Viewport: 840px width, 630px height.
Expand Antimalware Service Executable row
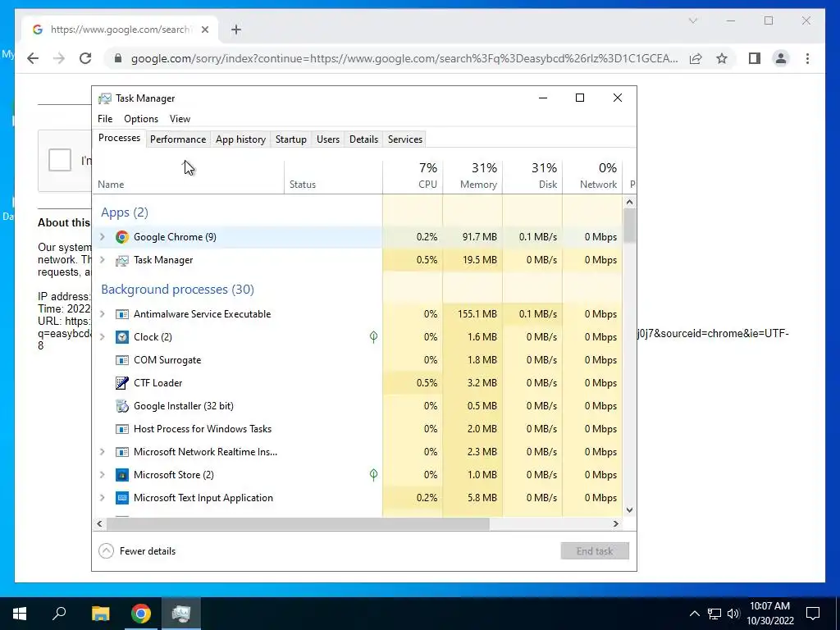(x=103, y=314)
